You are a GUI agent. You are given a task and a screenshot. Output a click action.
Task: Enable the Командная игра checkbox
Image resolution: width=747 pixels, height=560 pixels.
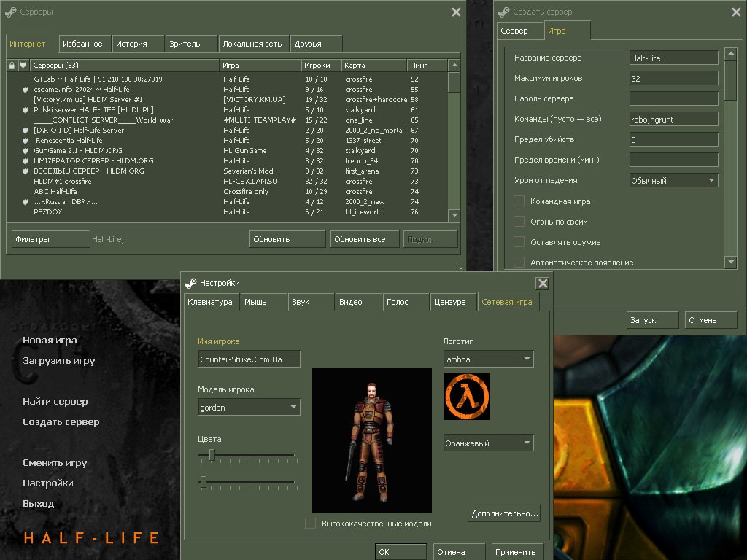click(x=520, y=201)
